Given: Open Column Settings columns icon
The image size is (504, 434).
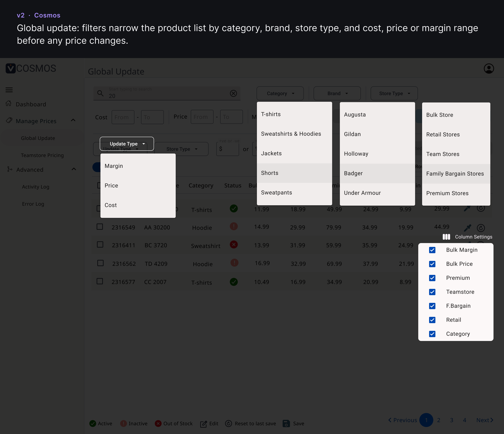Looking at the screenshot, I should coord(446,237).
